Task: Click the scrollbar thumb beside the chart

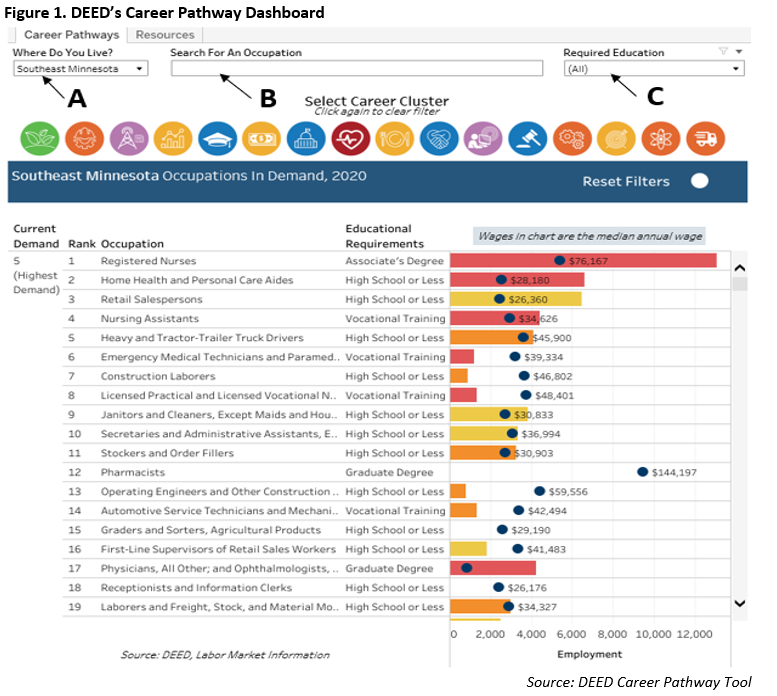Action: pyautogui.click(x=740, y=284)
